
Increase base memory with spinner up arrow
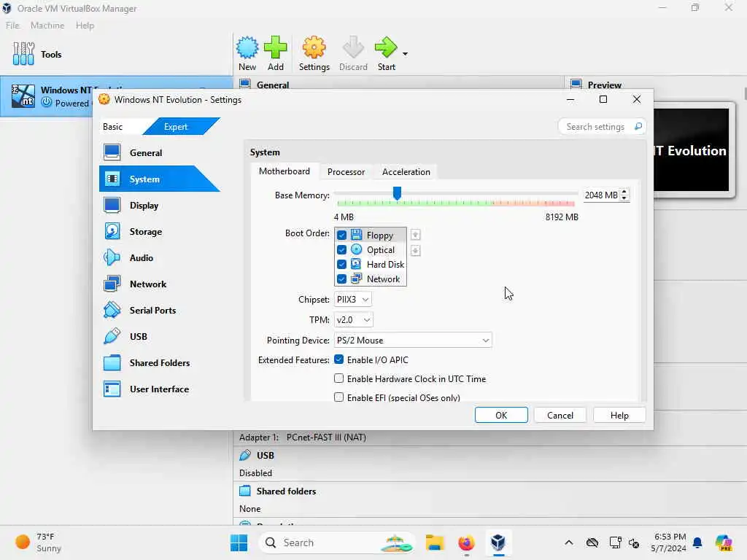click(x=624, y=192)
